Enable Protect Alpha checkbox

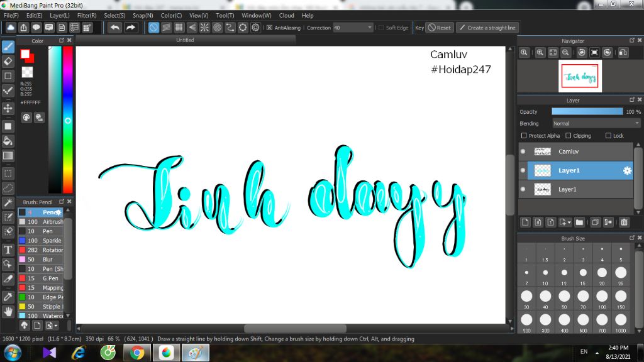(524, 136)
